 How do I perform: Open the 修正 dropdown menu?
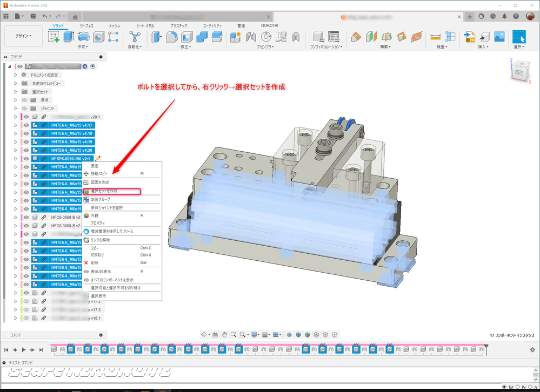(x=185, y=47)
